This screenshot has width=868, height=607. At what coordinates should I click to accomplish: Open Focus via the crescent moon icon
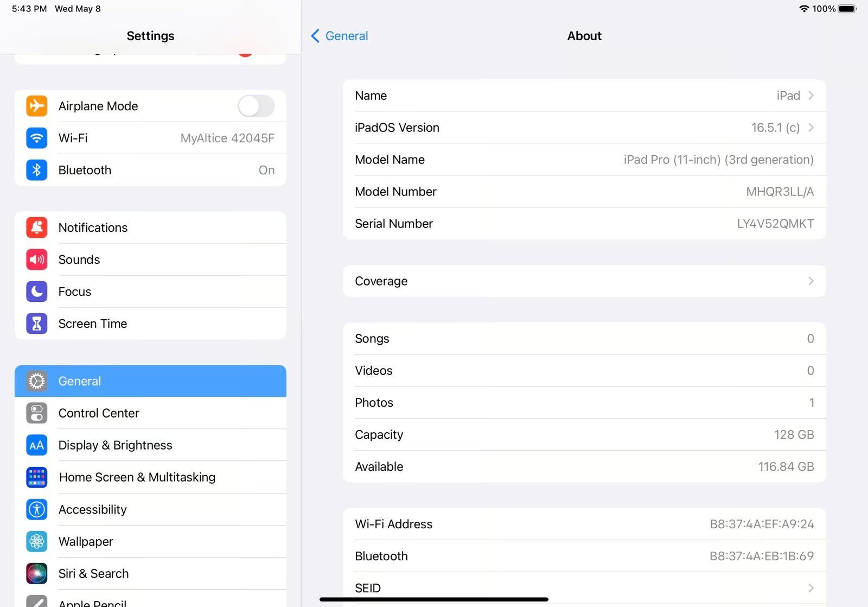[36, 292]
